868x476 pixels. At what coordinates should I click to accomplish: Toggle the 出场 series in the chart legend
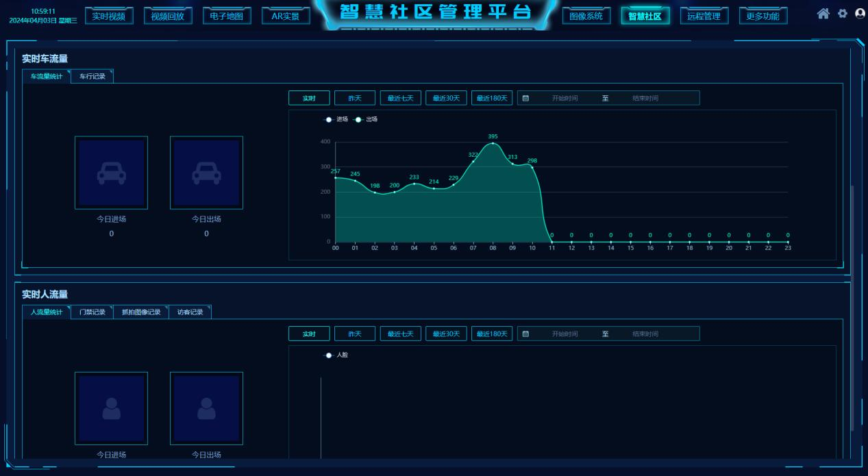point(365,119)
